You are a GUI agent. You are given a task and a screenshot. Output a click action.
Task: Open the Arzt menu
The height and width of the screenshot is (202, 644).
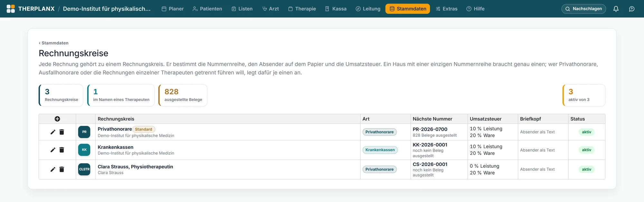[270, 9]
